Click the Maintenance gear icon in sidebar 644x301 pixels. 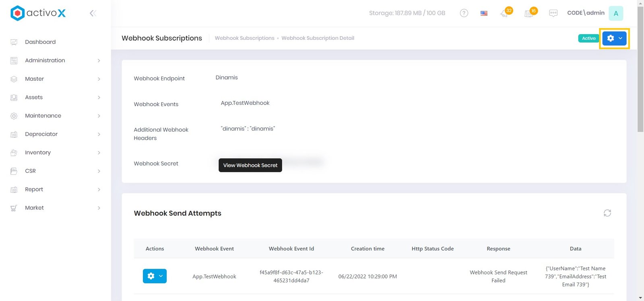point(14,116)
